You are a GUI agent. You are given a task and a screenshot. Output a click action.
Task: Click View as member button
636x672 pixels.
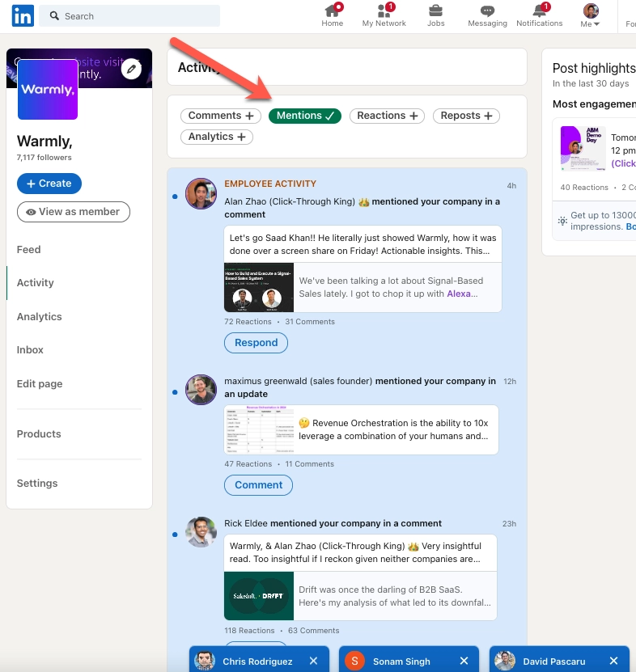pos(74,212)
